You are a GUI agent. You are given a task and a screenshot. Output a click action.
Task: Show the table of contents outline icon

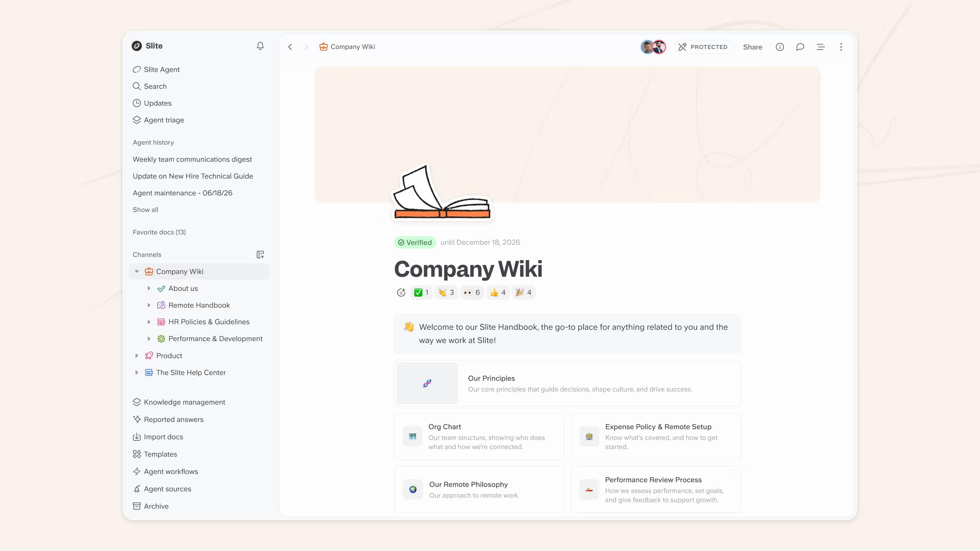click(821, 47)
